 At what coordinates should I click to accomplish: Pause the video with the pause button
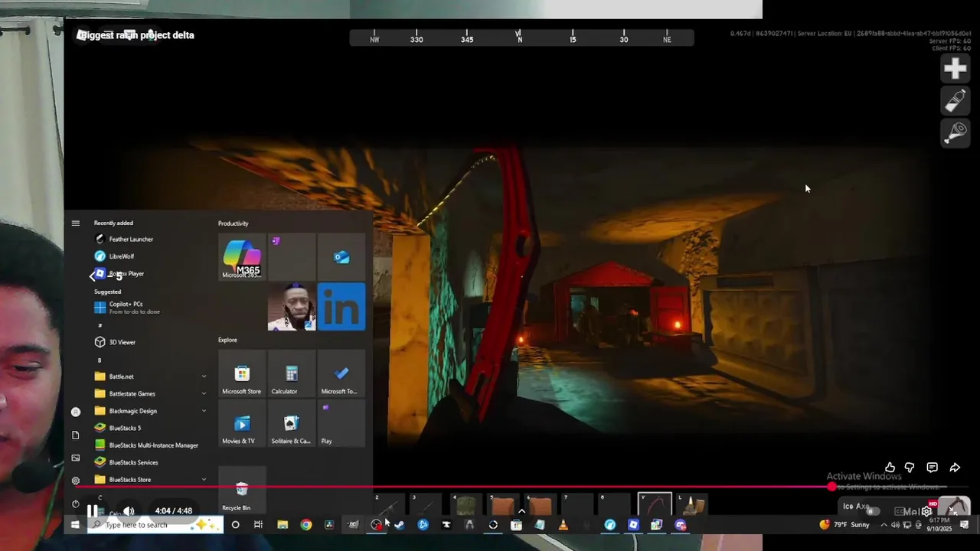tap(92, 511)
